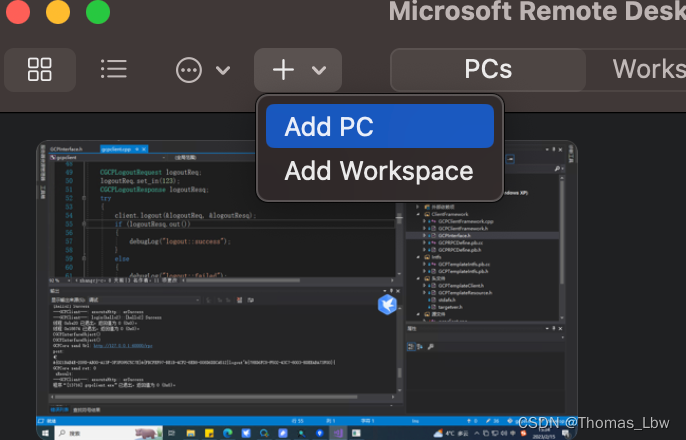Open Task View in Windows taskbar
The image size is (686, 440).
point(172,433)
